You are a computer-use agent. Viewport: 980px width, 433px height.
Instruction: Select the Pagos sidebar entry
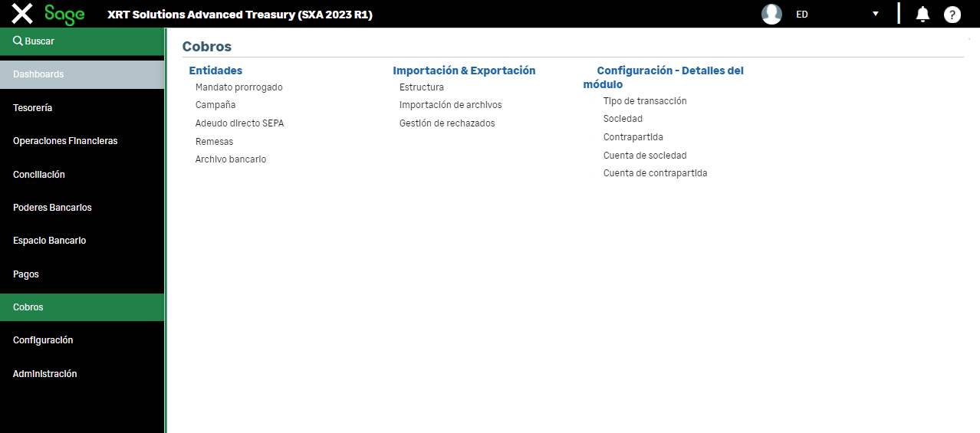click(26, 274)
